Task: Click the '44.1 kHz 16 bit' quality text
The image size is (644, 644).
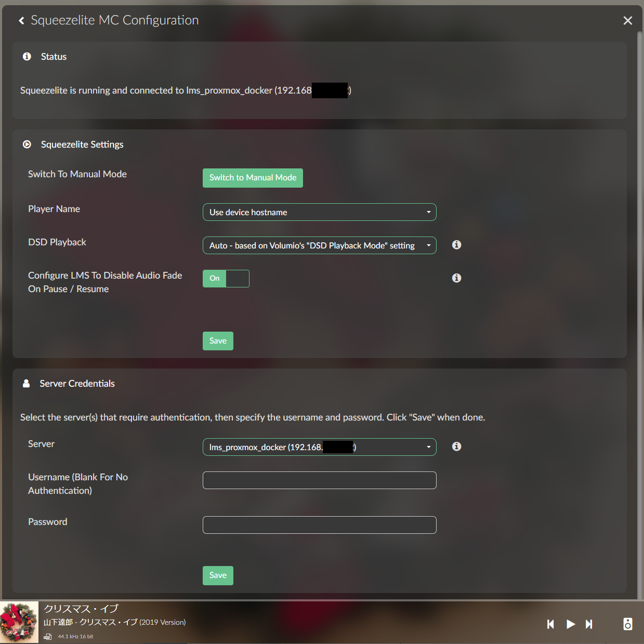Action: click(75, 636)
